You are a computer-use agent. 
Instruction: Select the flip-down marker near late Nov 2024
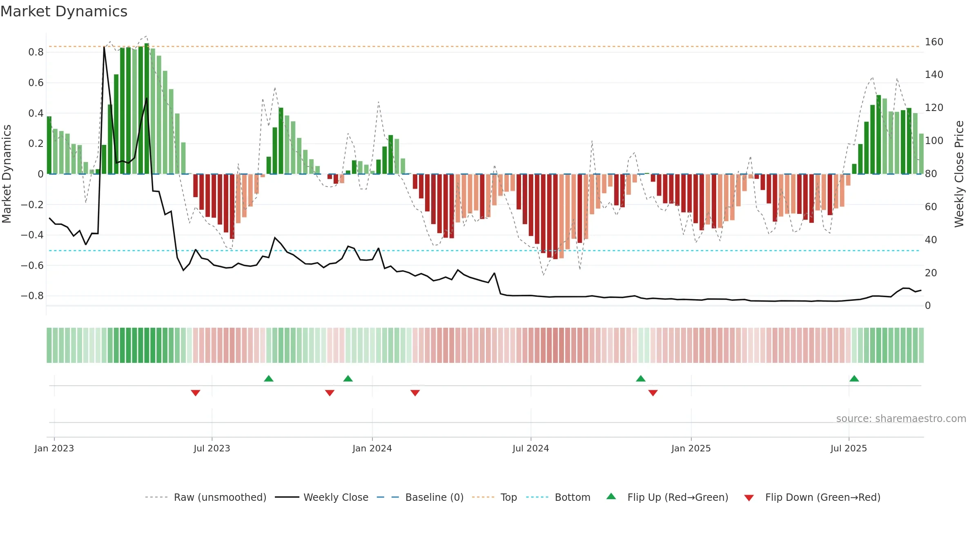tap(653, 393)
